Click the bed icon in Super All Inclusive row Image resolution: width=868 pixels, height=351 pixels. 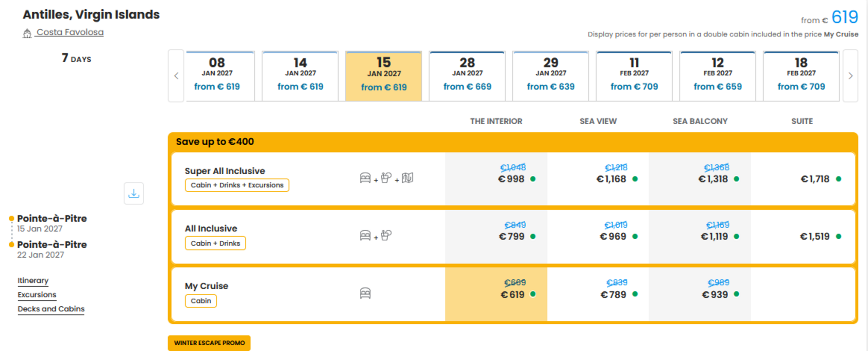[365, 178]
